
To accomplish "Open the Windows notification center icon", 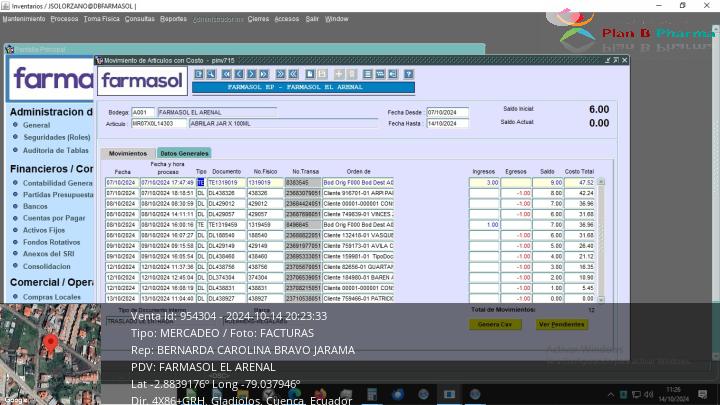I will tap(703, 394).
